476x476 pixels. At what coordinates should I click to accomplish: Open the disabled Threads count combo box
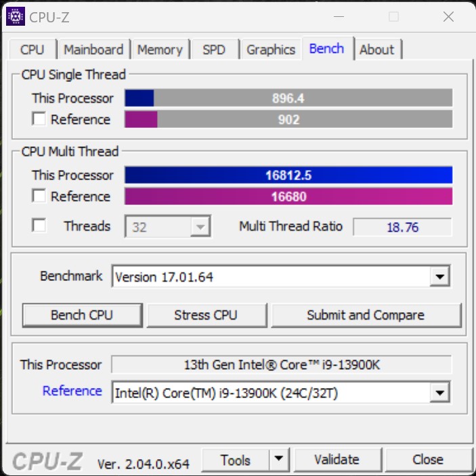point(168,226)
